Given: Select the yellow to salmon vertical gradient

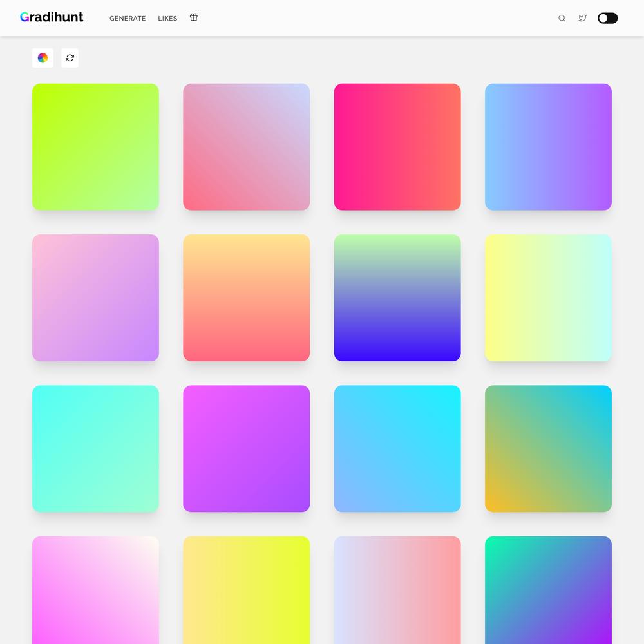Looking at the screenshot, I should pyautogui.click(x=247, y=298).
